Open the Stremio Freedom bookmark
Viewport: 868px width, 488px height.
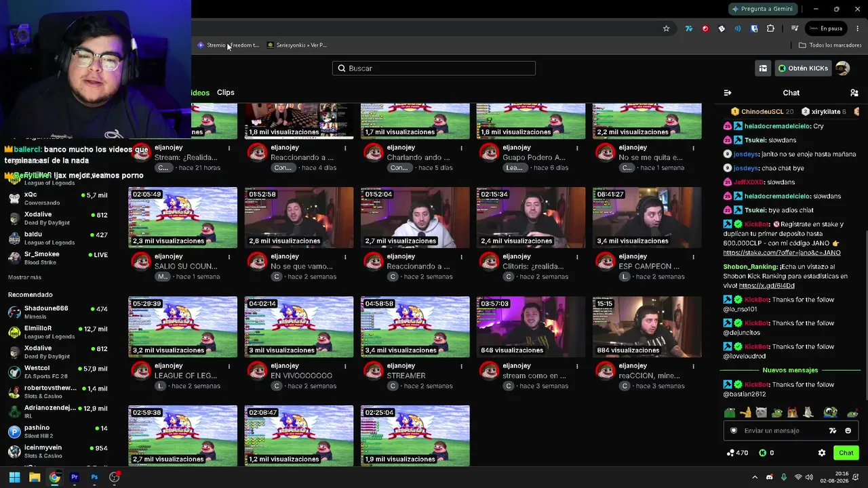[x=228, y=45]
